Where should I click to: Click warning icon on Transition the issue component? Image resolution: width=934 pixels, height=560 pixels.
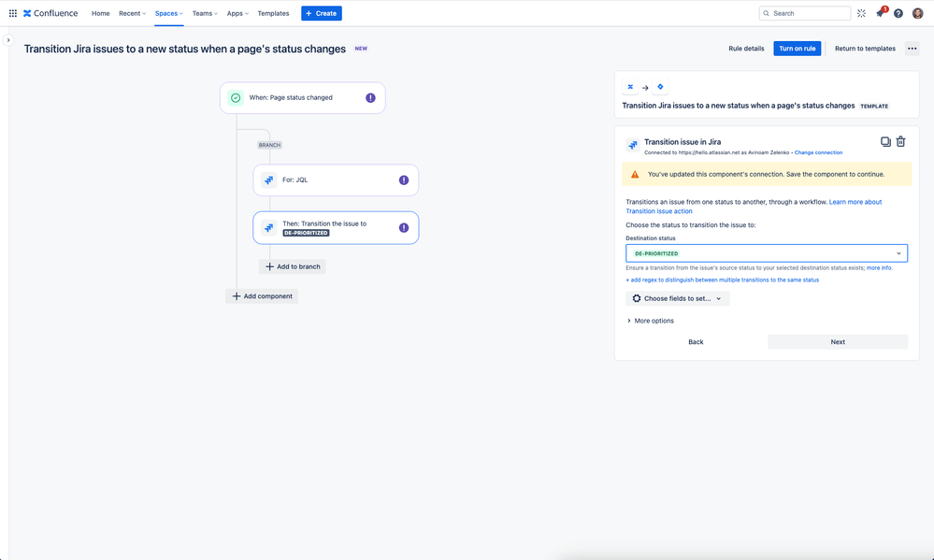404,227
